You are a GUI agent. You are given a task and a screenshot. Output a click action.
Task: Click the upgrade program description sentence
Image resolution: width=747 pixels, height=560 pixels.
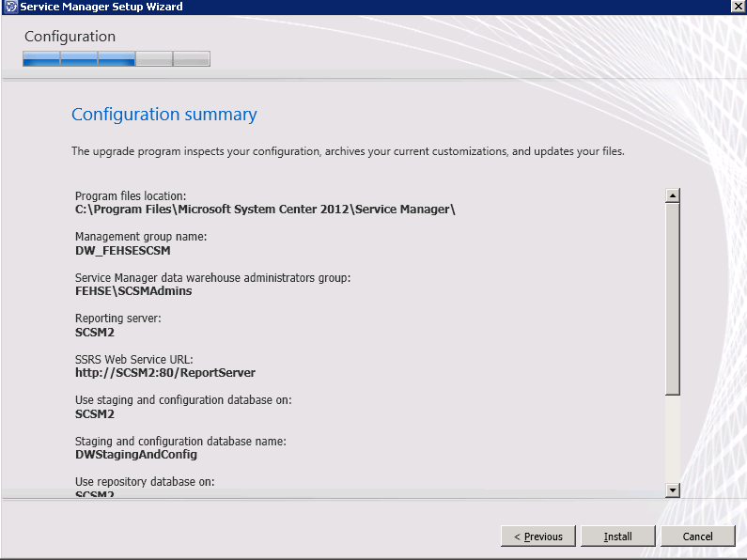pos(348,151)
